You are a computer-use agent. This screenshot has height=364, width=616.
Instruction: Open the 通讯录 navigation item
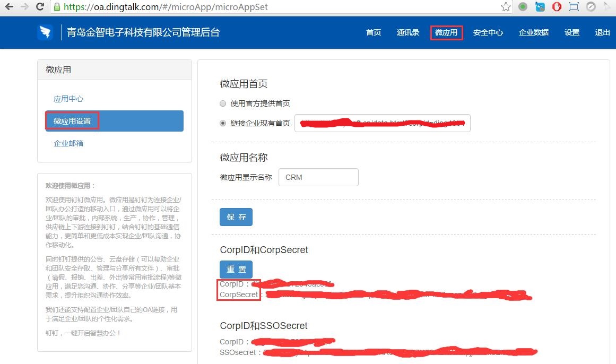click(408, 32)
